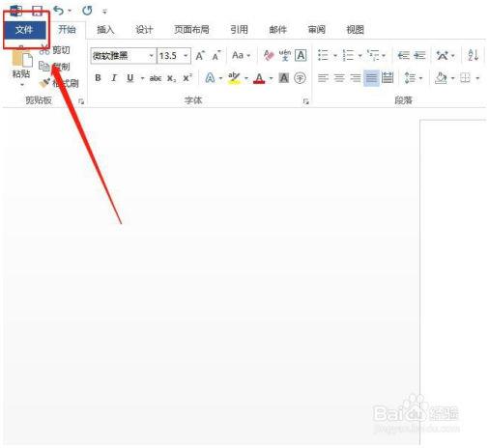Toggle strikethrough text formatting
Image resolution: width=489 pixels, height=448 pixels.
pos(156,78)
